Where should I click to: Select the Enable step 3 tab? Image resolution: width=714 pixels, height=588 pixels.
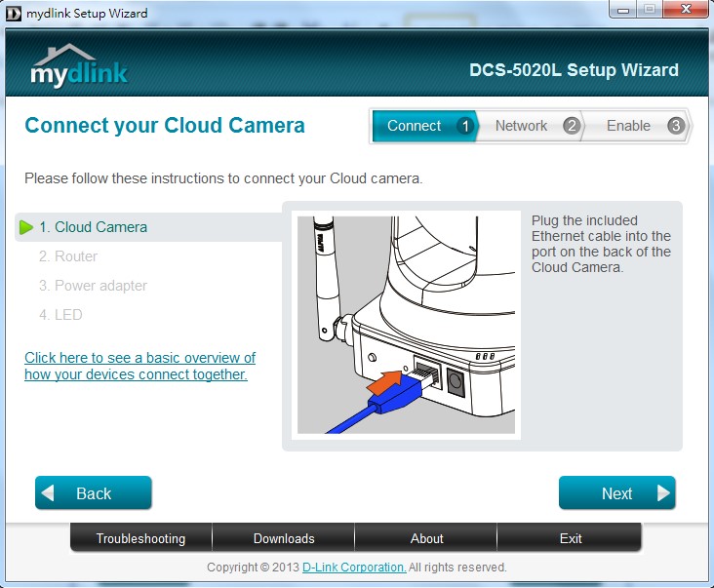[x=636, y=126]
